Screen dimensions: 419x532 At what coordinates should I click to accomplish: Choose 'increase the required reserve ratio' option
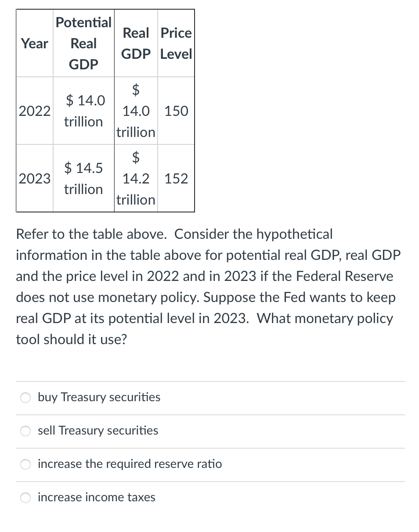point(25,464)
